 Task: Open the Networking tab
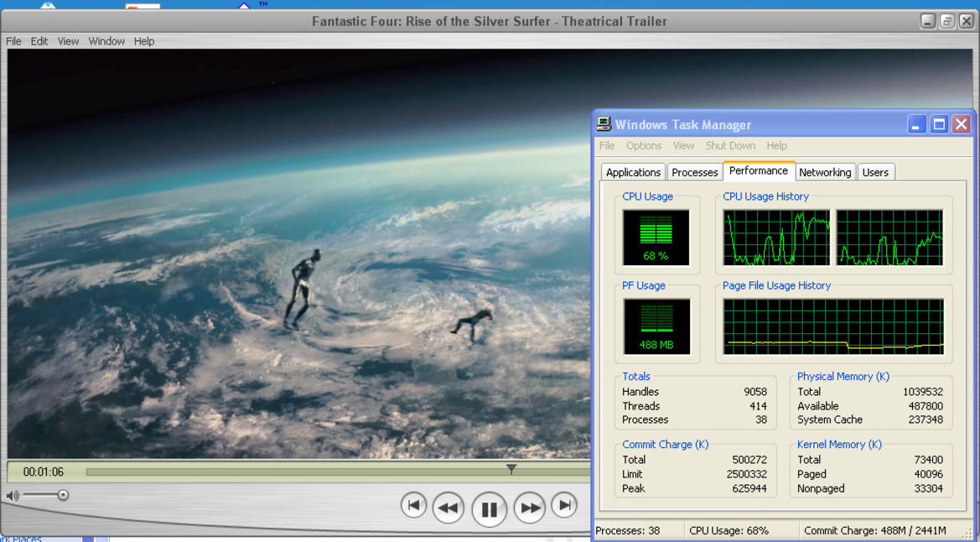coord(824,172)
